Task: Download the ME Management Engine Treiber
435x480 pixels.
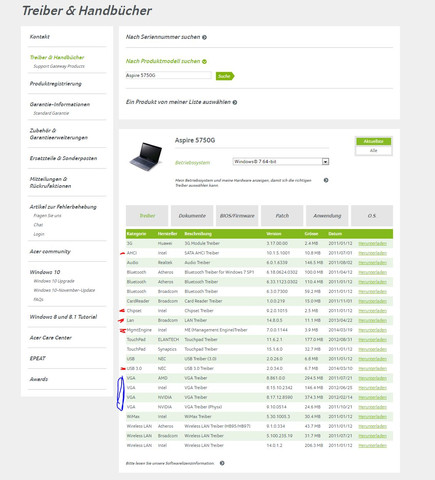Action: 372,330
